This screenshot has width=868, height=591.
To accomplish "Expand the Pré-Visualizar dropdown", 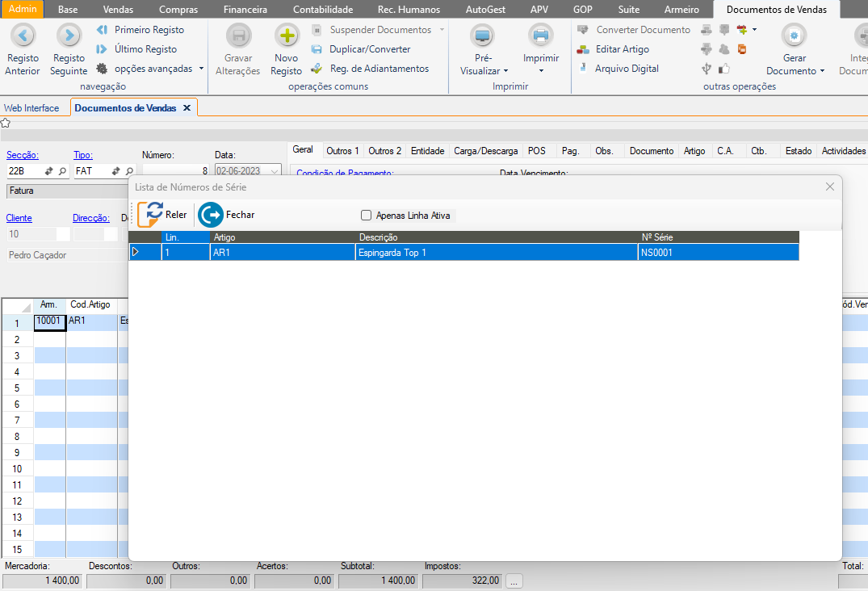I will click(505, 71).
